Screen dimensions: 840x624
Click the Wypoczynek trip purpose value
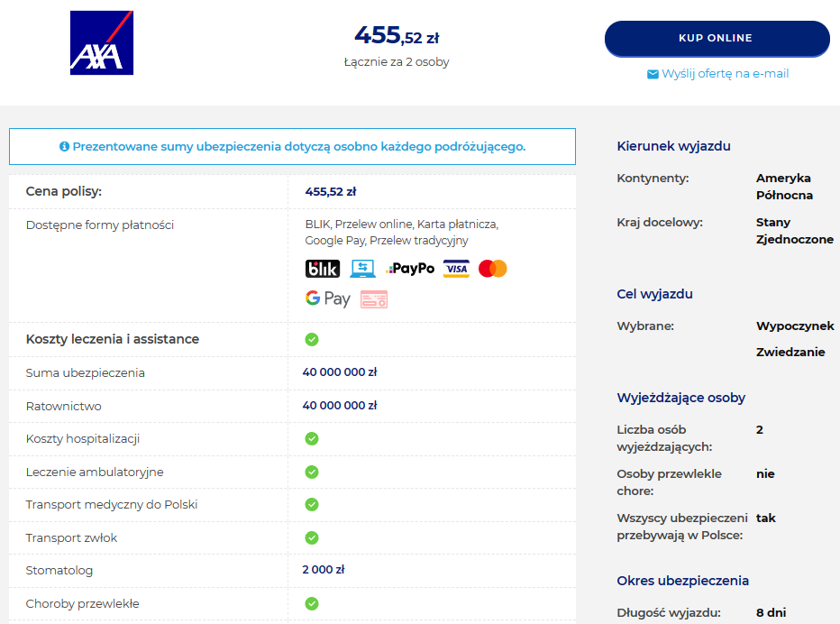795,326
